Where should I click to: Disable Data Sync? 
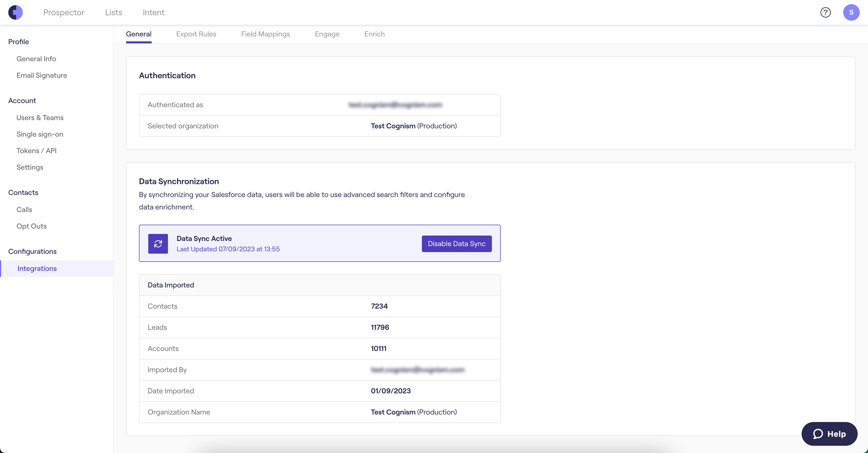tap(456, 244)
